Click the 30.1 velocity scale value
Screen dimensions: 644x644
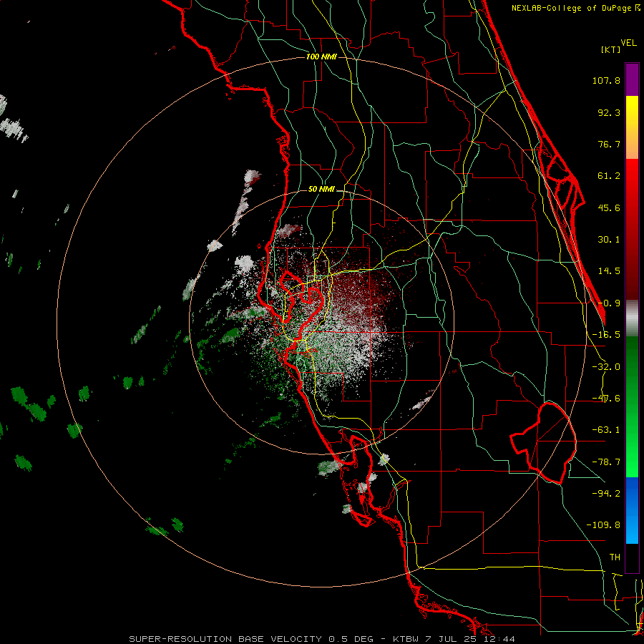tap(609, 240)
